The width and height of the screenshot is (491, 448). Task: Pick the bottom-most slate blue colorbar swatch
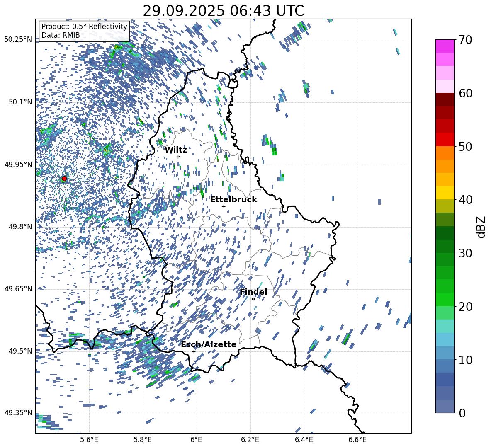coord(445,406)
